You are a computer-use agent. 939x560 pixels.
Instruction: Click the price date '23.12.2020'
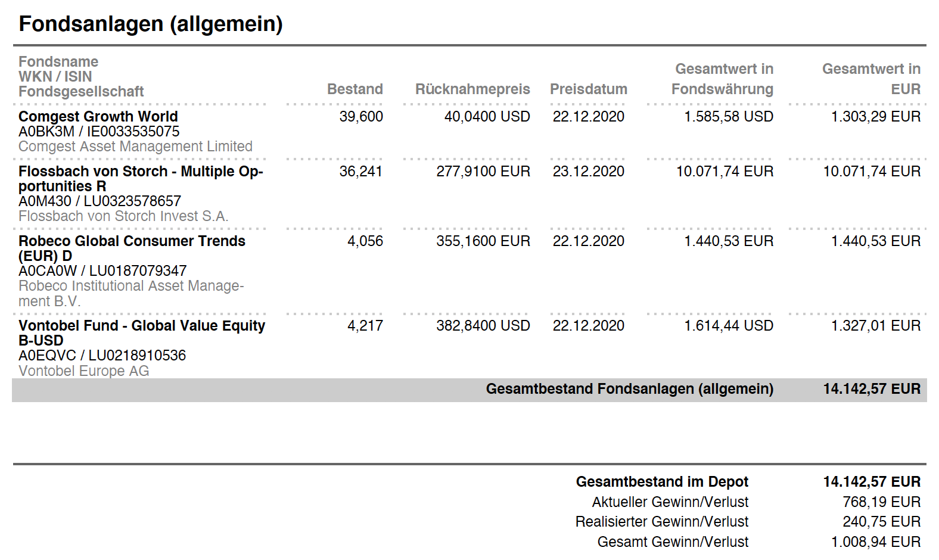click(x=589, y=172)
